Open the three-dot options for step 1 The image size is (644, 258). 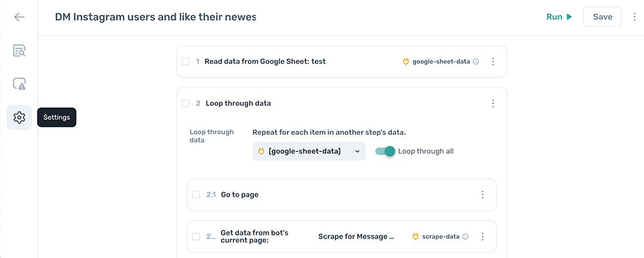pos(493,62)
